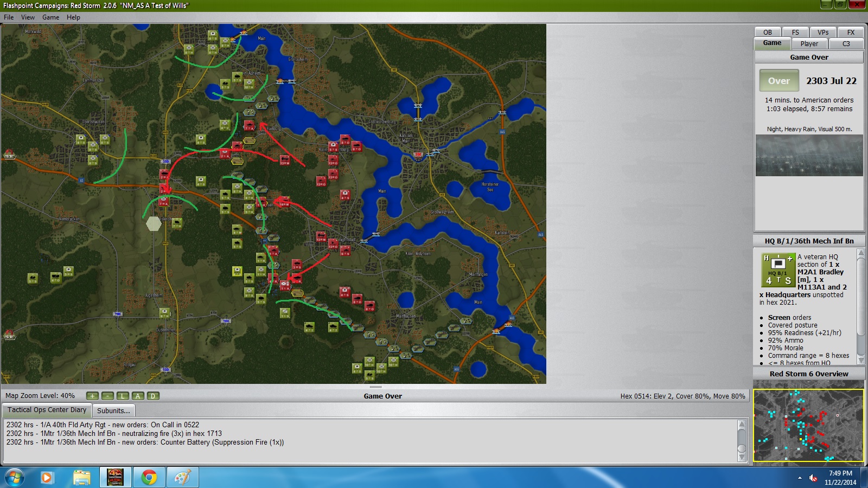
Task: Click diary entry 'neutralizing fire (3x) in hex 1713'
Action: pyautogui.click(x=114, y=433)
